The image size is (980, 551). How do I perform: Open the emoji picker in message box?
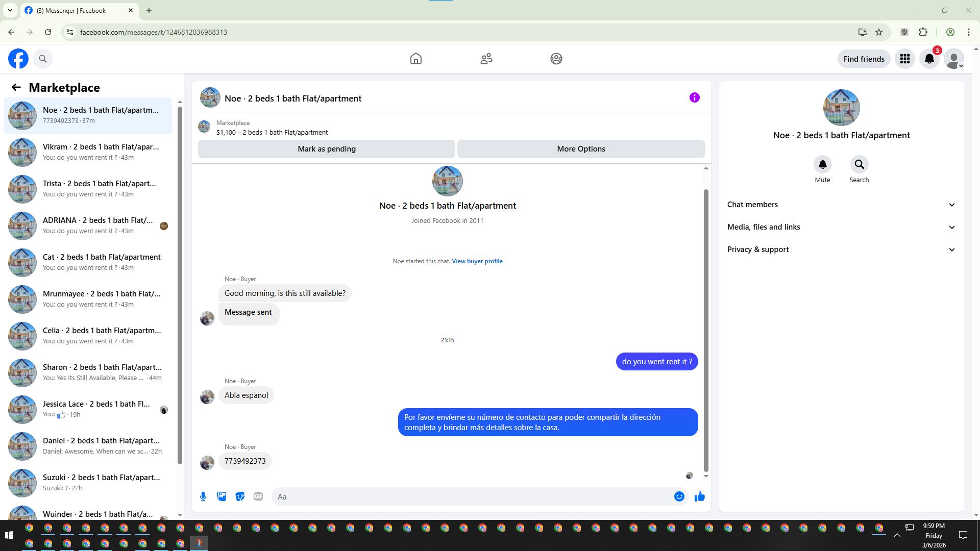point(679,496)
